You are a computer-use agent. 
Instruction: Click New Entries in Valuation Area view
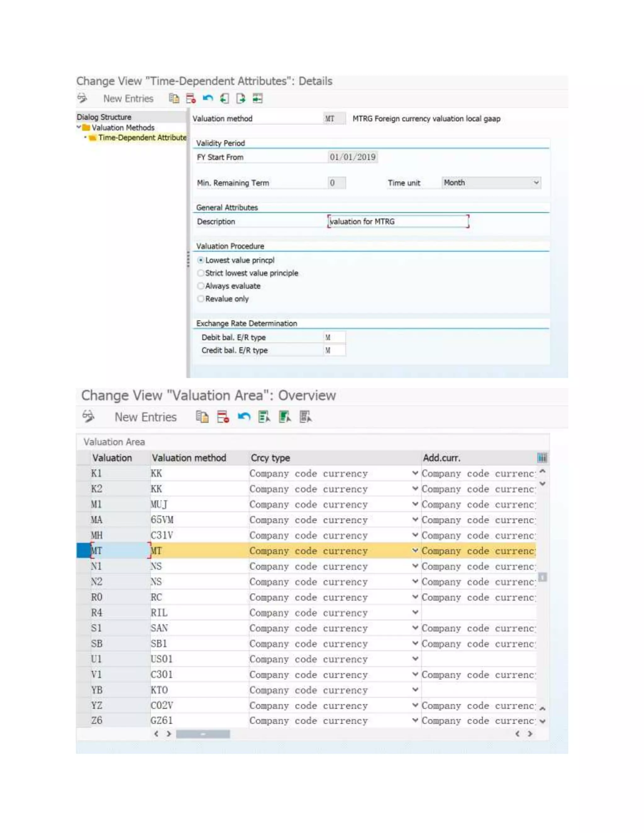145,417
